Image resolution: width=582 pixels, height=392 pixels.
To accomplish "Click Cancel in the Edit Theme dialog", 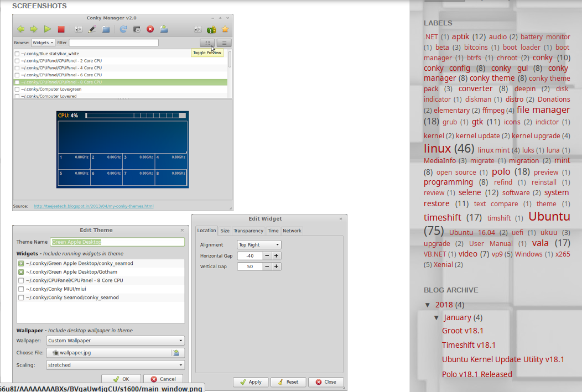I will [163, 379].
